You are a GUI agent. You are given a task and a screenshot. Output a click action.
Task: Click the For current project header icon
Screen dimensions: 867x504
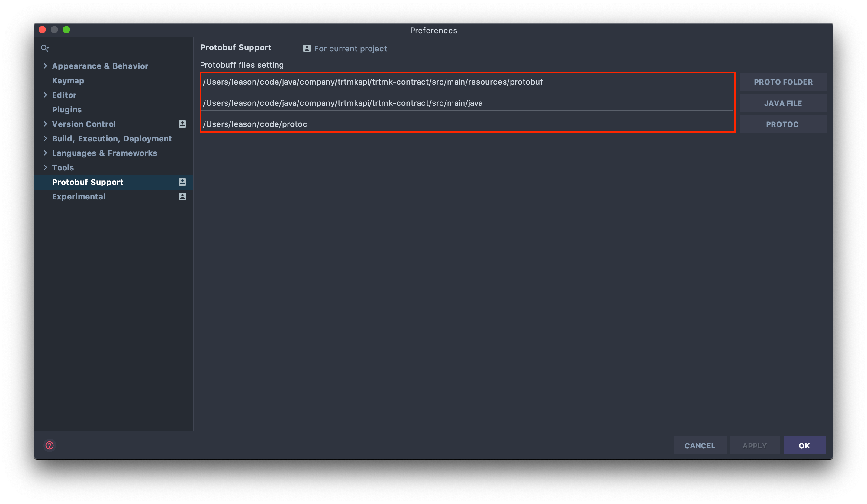coord(307,49)
